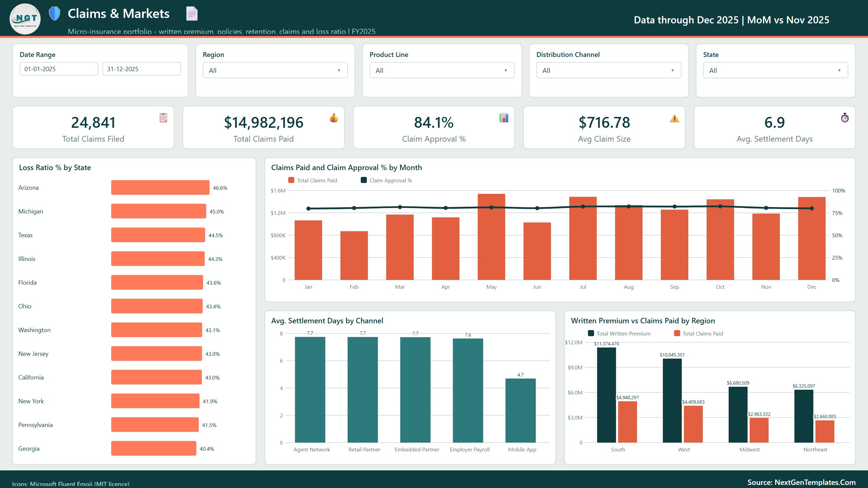Click clipboard icon on Total Claims Filed
The image size is (868, 488).
(x=163, y=118)
